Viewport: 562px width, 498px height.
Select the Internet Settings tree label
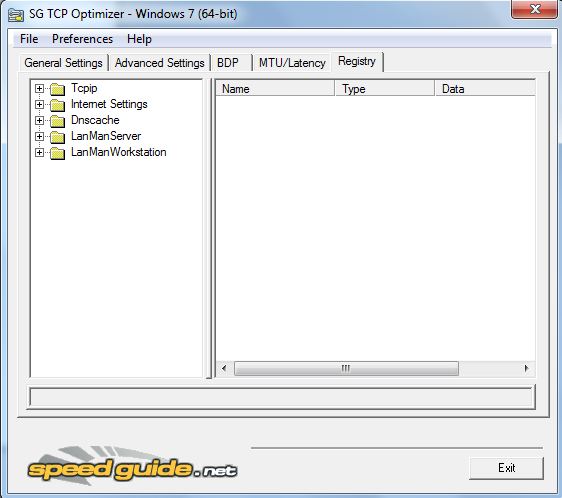(109, 104)
